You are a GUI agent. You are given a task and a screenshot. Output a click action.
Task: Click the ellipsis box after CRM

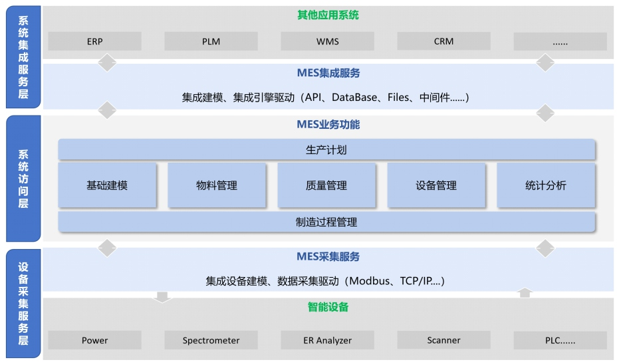coord(560,41)
